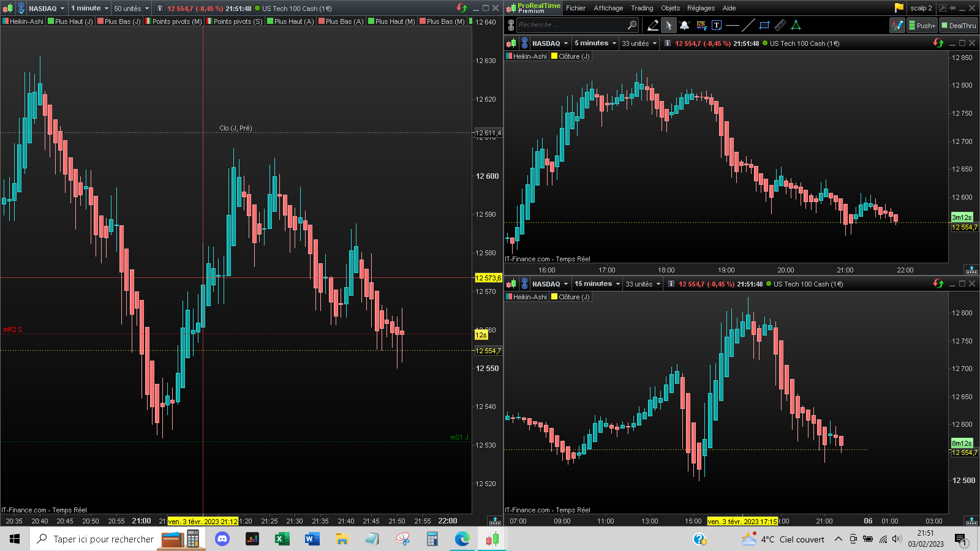This screenshot has width=980, height=551.
Task: Click the info icon on the 1 minute chart
Action: tap(160, 9)
